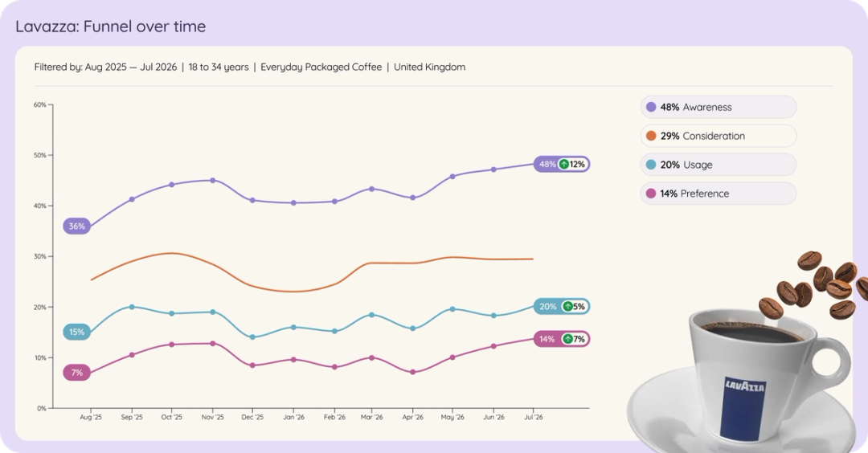This screenshot has width=868, height=453.
Task: Select Preference data point at Apr '26
Action: [412, 372]
